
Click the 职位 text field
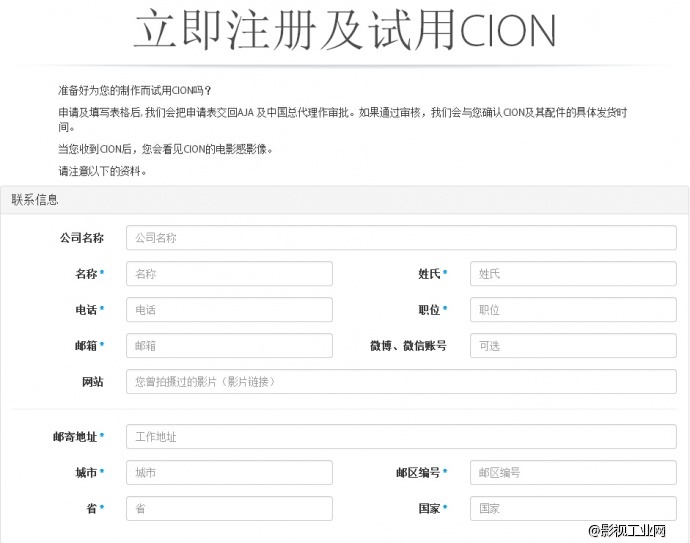(573, 310)
